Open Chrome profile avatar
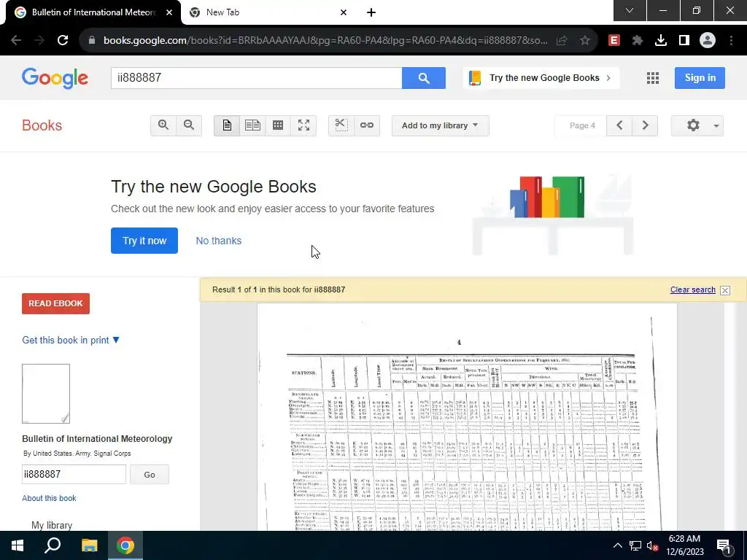Viewport: 747px width, 560px height. [708, 41]
